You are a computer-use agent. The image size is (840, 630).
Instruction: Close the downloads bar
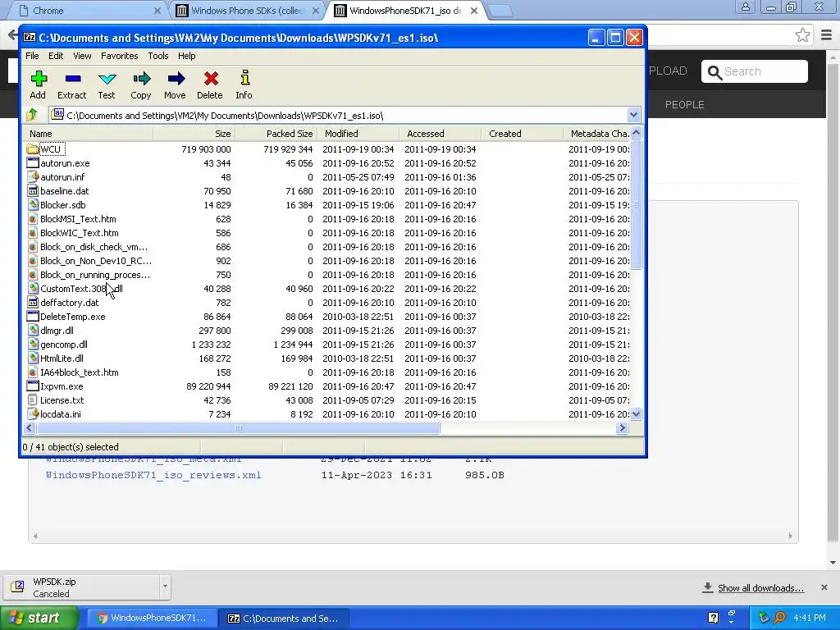(x=824, y=587)
